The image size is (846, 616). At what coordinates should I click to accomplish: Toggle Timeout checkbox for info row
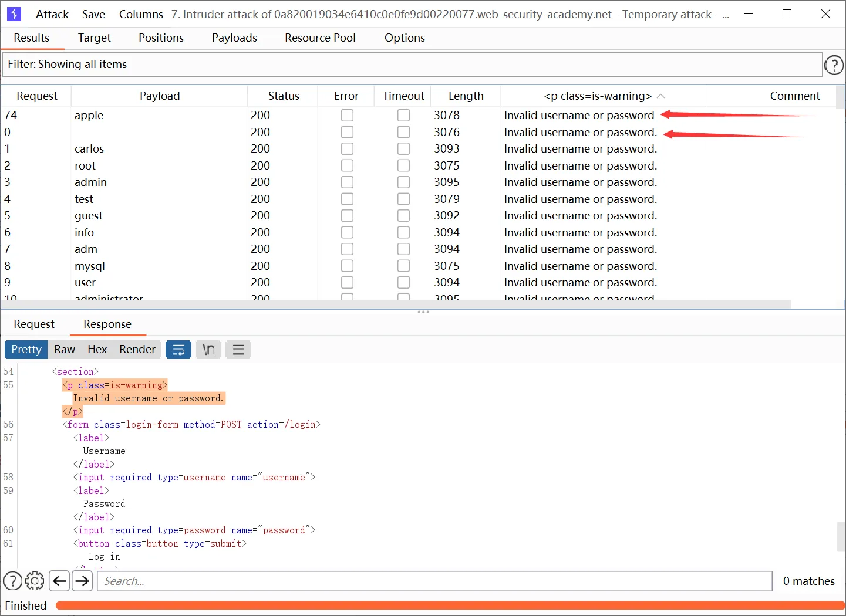pos(403,233)
